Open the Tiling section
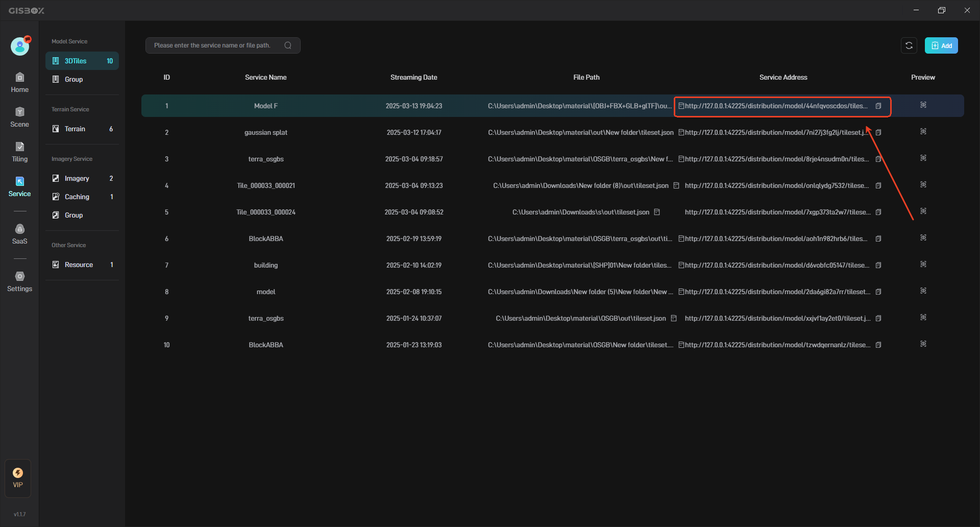The image size is (980, 527). 19,152
